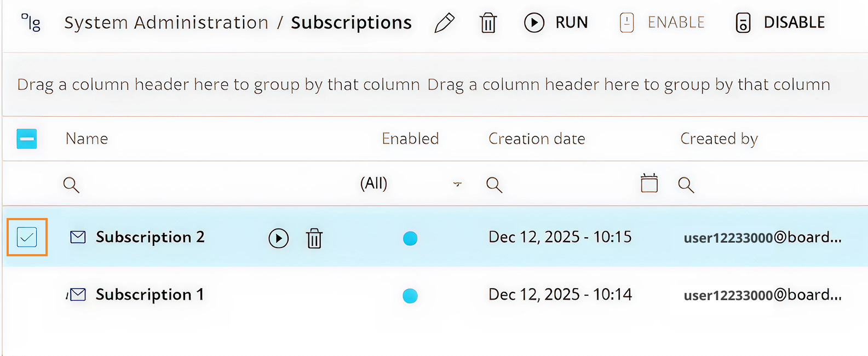Click the date Dec 12, 2025 - 10:15

pos(560,237)
